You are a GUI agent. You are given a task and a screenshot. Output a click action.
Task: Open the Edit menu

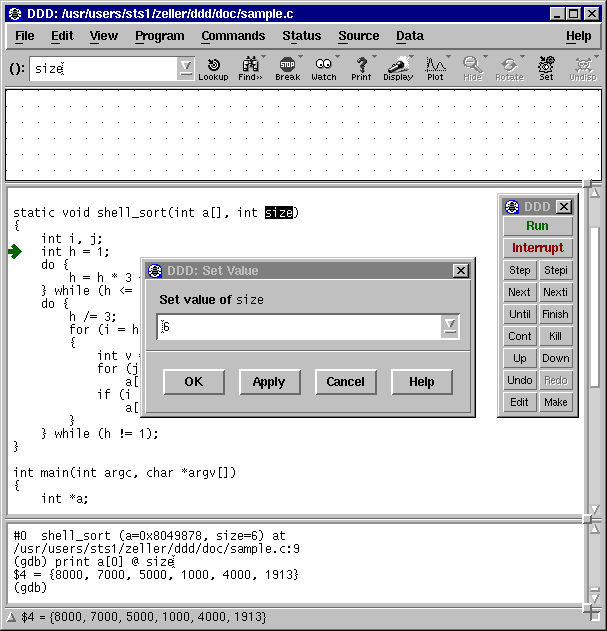click(x=62, y=36)
